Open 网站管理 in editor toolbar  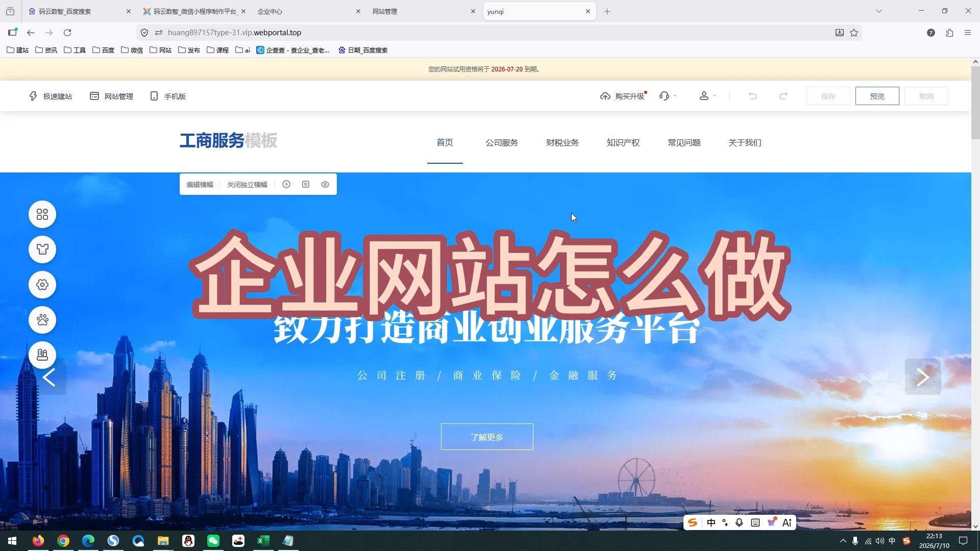point(111,96)
